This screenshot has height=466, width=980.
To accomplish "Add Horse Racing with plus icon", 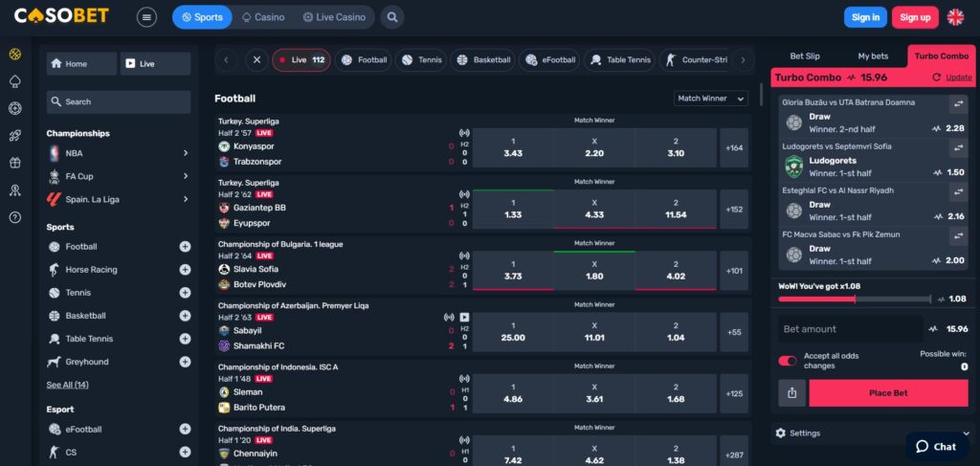I will pos(185,270).
